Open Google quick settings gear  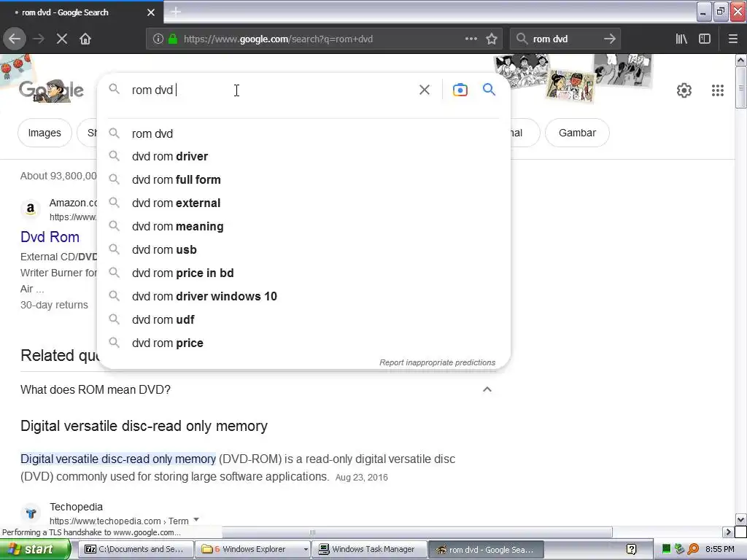tap(684, 90)
